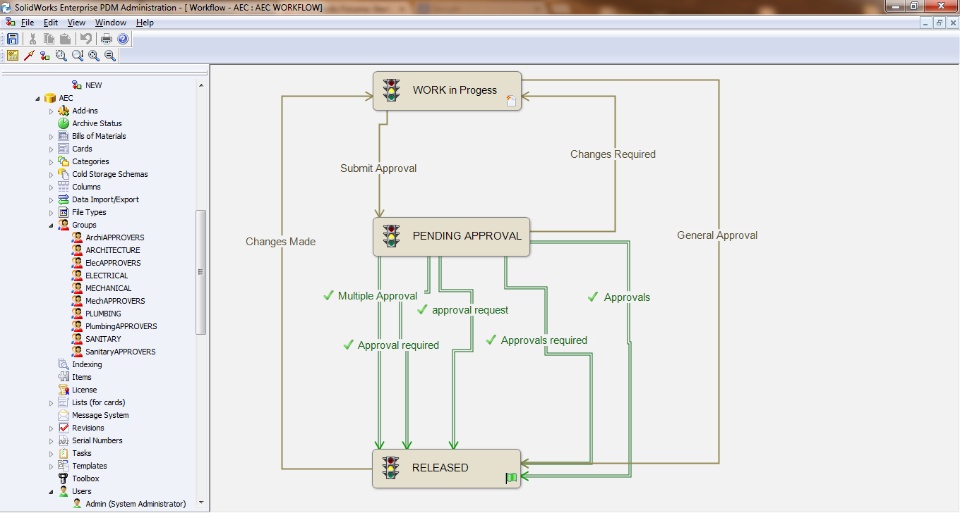Click the Changes Made transition label
Viewport: 960px width, 513px height.
coord(280,242)
